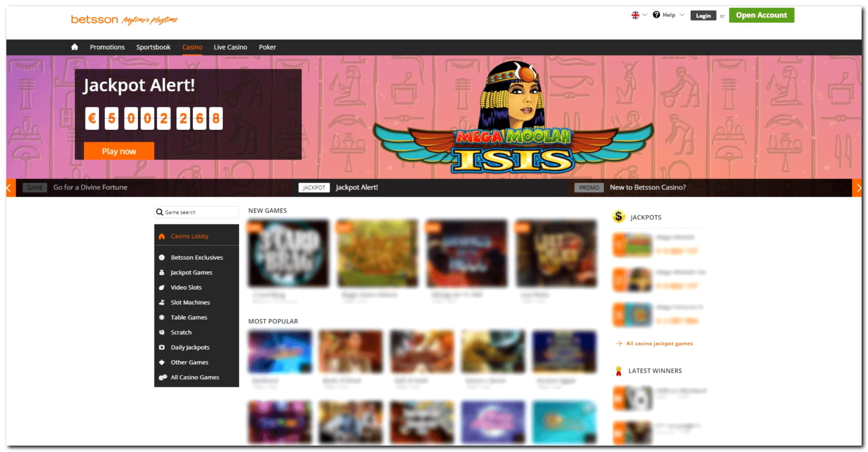The height and width of the screenshot is (452, 868).
Task: Click the Video Slots sidebar icon
Action: pyautogui.click(x=162, y=287)
